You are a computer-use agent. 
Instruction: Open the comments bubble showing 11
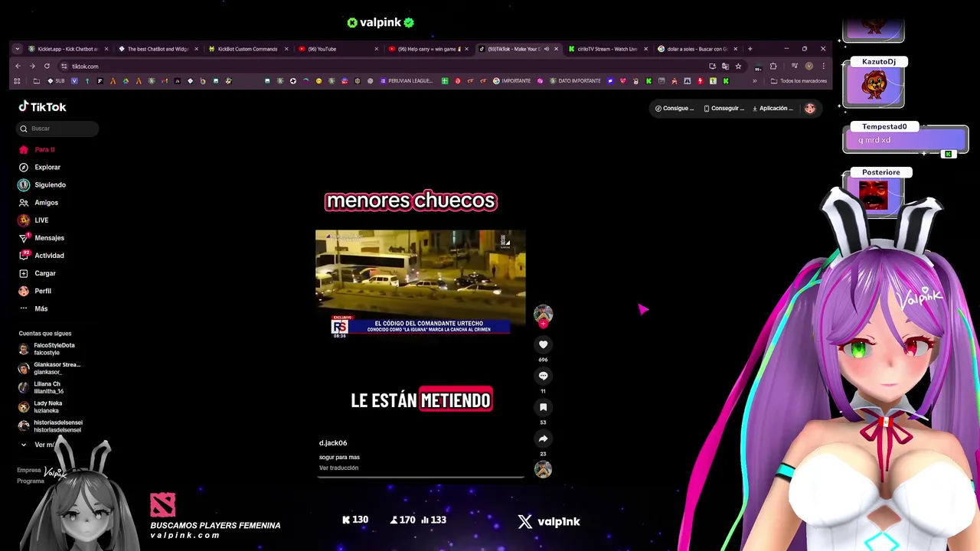(x=543, y=376)
